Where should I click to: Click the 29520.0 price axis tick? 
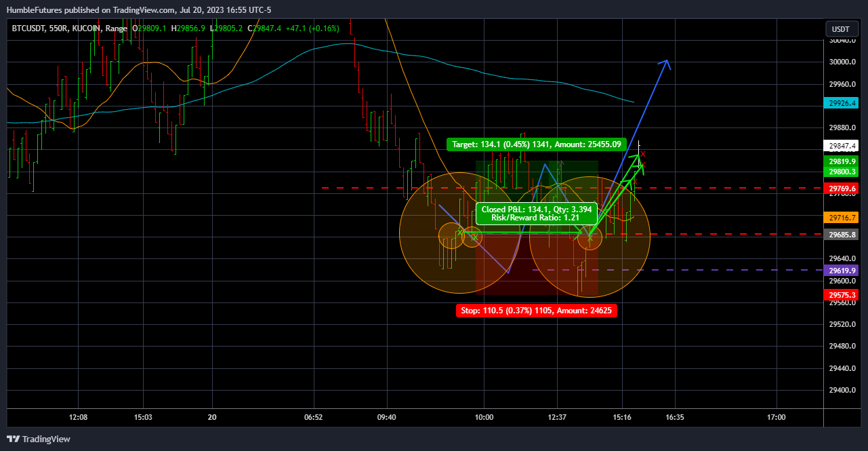(x=842, y=324)
